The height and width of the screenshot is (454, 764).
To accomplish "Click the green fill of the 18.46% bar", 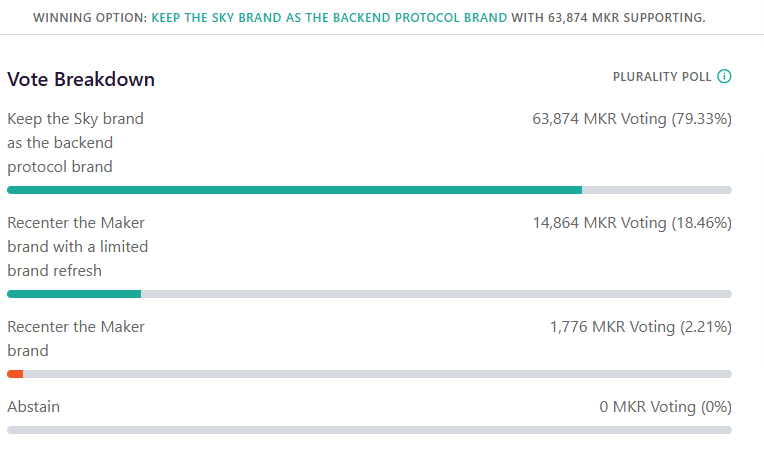I will [74, 294].
